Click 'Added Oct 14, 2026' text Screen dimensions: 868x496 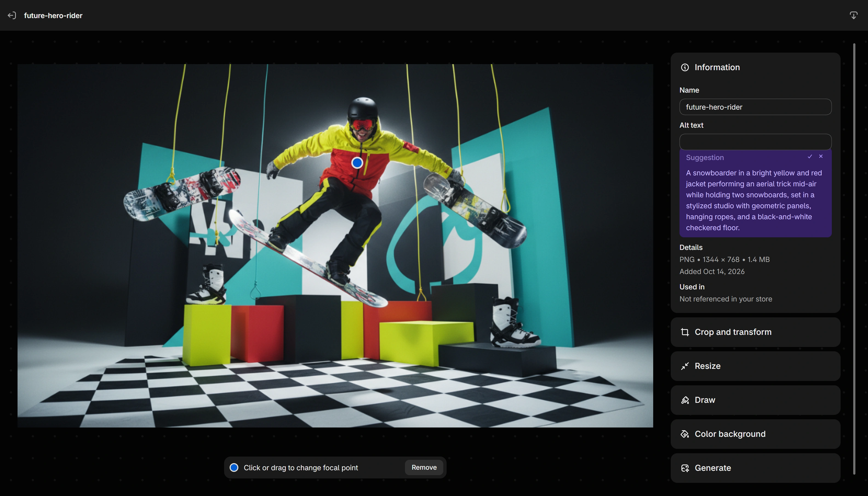(x=712, y=272)
